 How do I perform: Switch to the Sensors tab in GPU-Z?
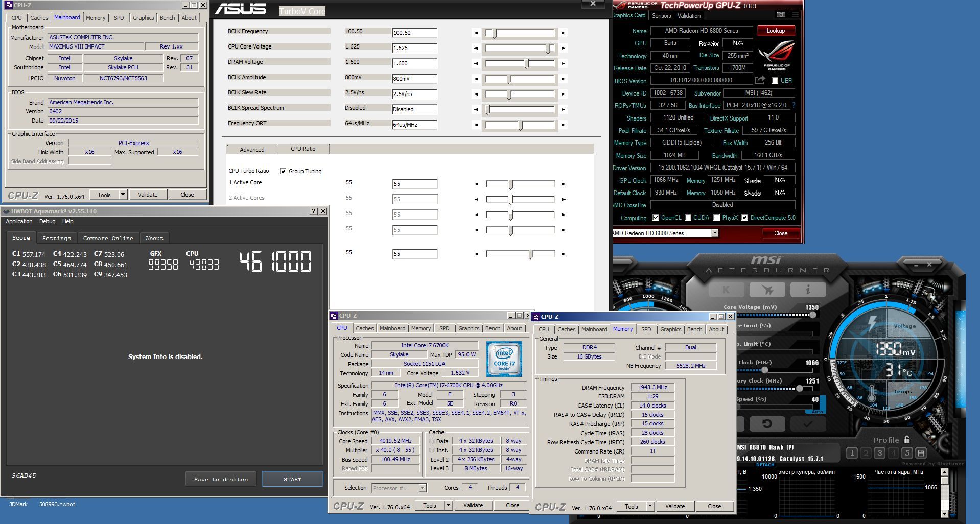[x=661, y=16]
